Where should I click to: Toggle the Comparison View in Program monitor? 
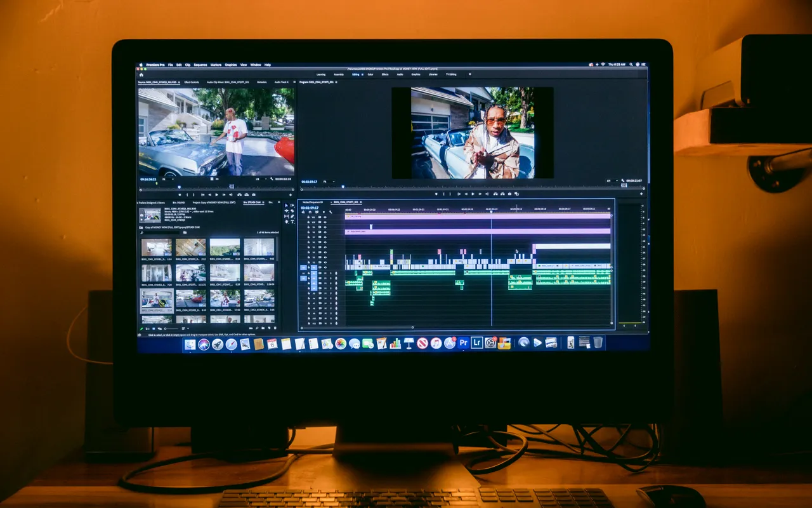pyautogui.click(x=516, y=194)
